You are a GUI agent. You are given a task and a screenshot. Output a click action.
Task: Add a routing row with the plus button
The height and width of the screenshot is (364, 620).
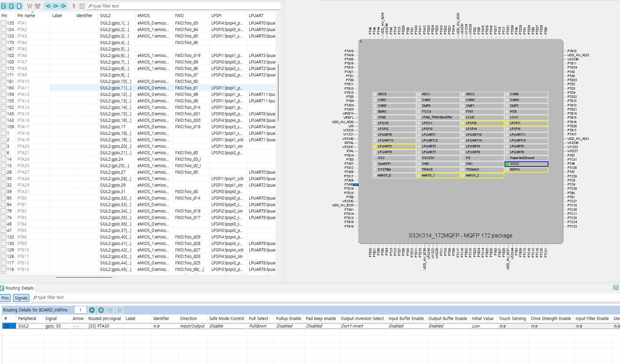92,310
